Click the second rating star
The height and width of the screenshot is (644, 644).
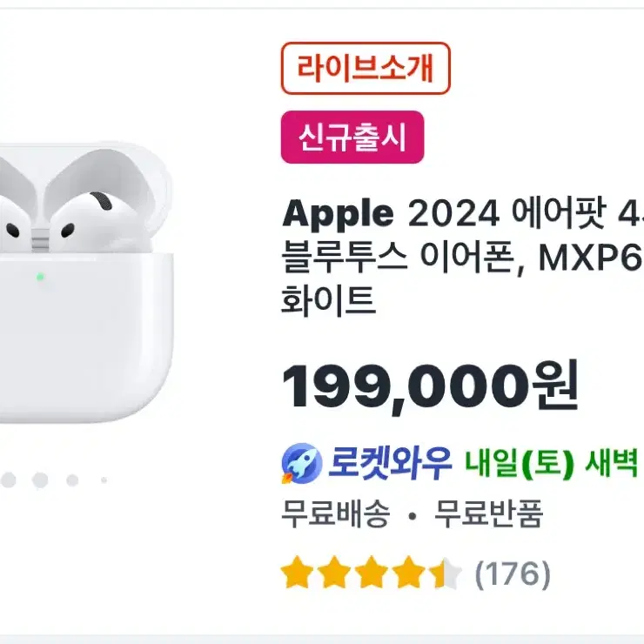tap(334, 573)
